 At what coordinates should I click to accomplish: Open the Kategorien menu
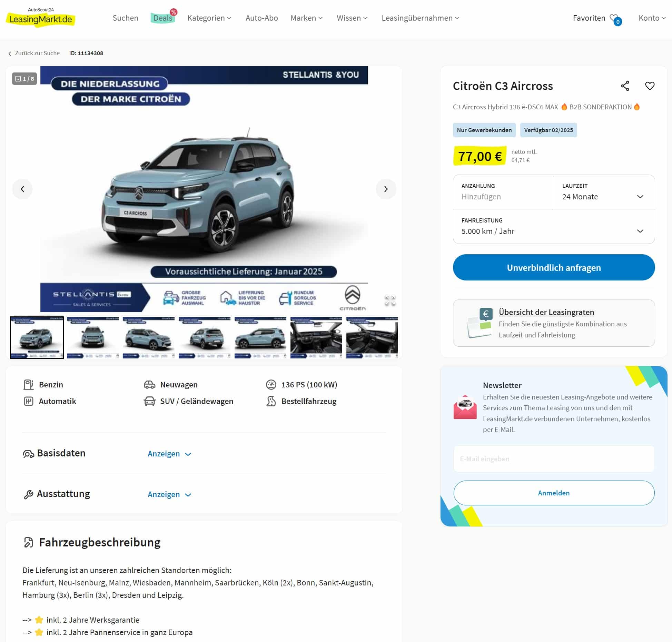point(209,18)
